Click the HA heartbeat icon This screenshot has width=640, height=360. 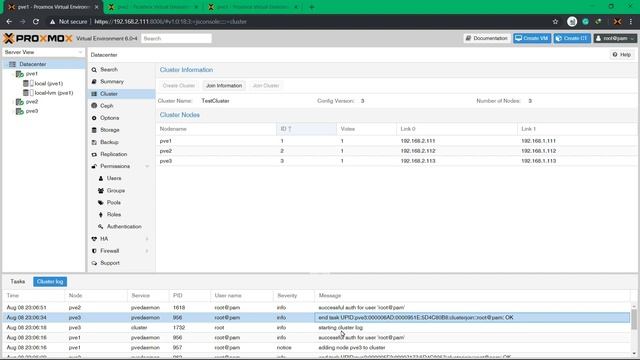point(94,239)
